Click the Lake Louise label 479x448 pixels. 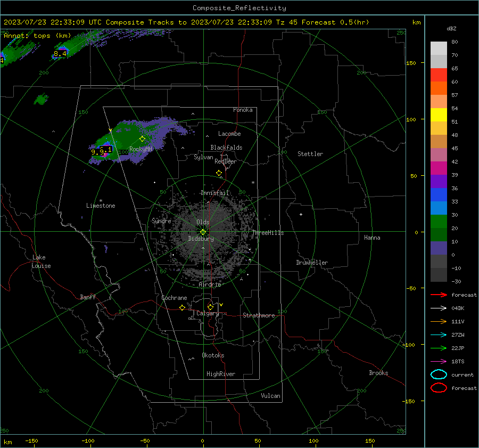[x=41, y=262]
